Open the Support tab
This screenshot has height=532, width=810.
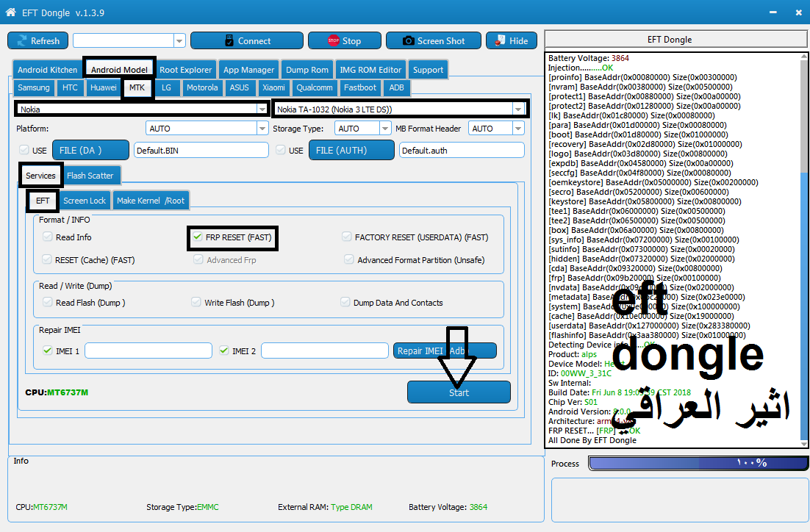click(428, 70)
